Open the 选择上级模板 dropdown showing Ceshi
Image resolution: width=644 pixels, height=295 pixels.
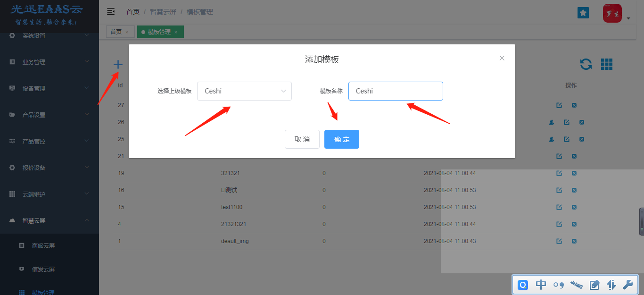(x=244, y=91)
